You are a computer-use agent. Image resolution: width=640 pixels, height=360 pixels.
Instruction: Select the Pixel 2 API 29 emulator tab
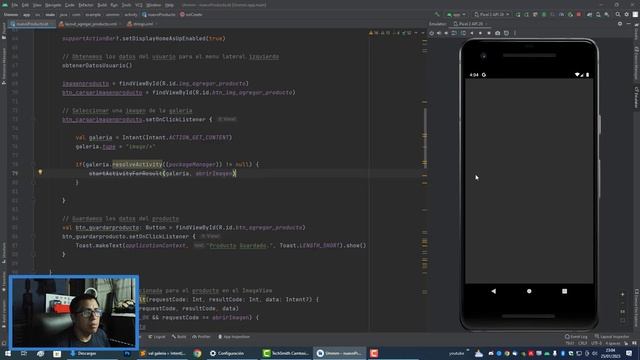[468, 24]
